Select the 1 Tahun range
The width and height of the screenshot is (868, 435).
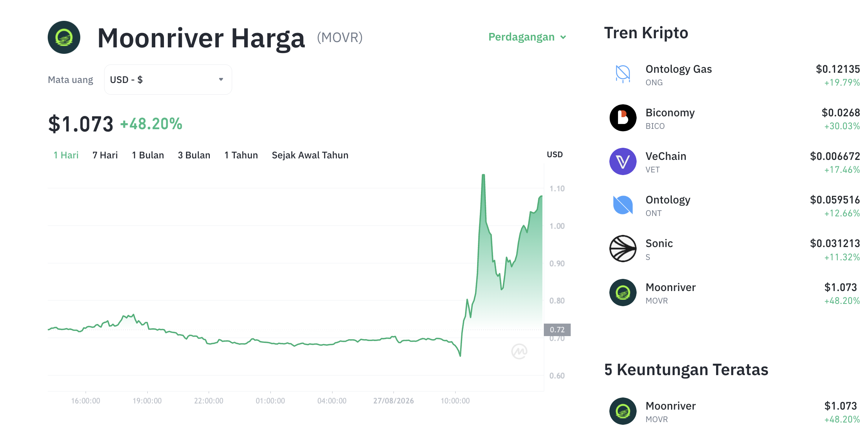tap(241, 155)
